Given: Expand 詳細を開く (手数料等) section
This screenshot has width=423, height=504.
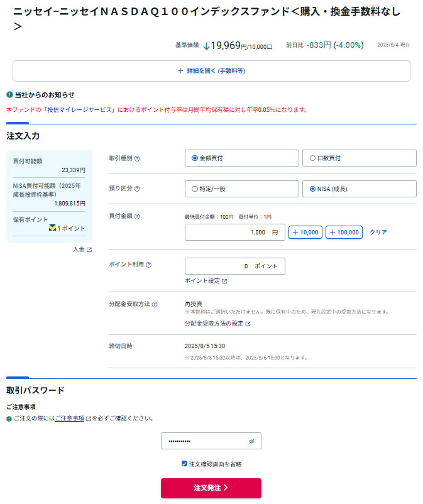Looking at the screenshot, I should [211, 71].
